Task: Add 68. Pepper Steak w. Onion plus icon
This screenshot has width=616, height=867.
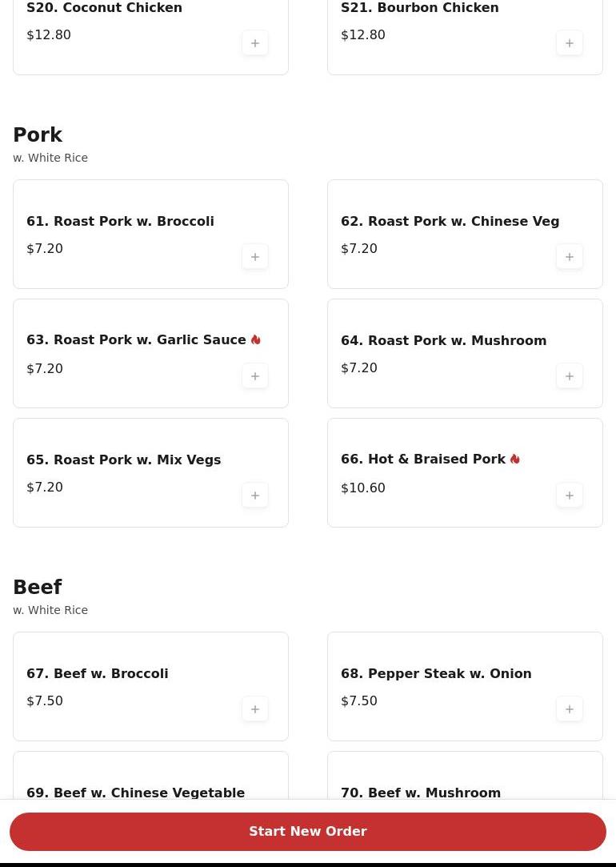Action: point(569,708)
